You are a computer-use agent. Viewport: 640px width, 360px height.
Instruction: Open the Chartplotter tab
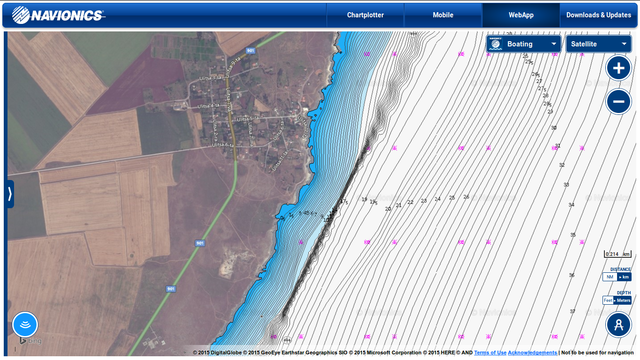click(x=365, y=15)
